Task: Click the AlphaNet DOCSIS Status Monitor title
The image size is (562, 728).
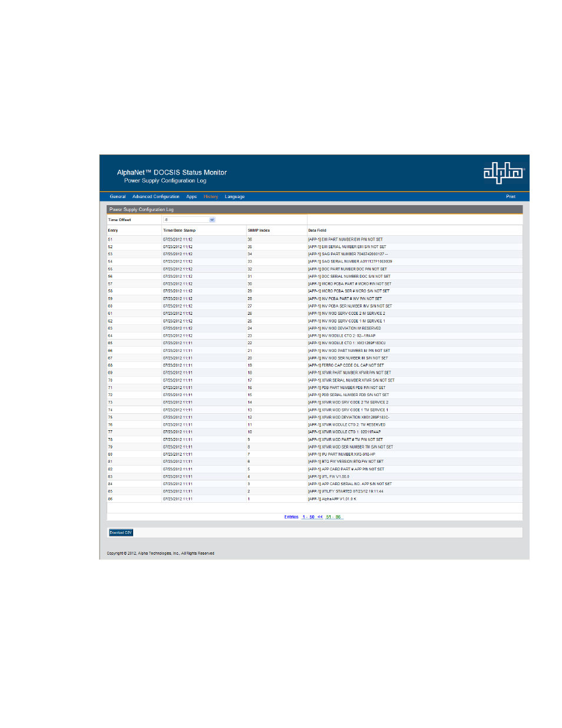Action: (x=172, y=173)
